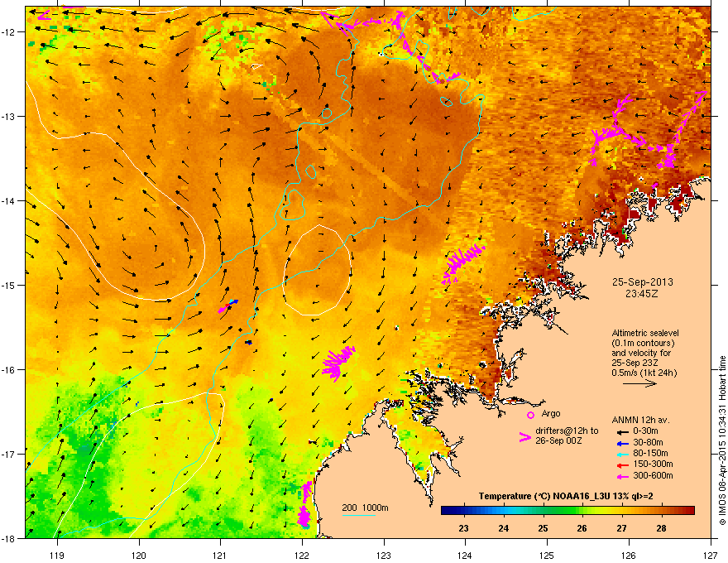Click the '0-30m' depth label
Image resolution: width=728 pixels, height=563 pixels.
tap(645, 431)
